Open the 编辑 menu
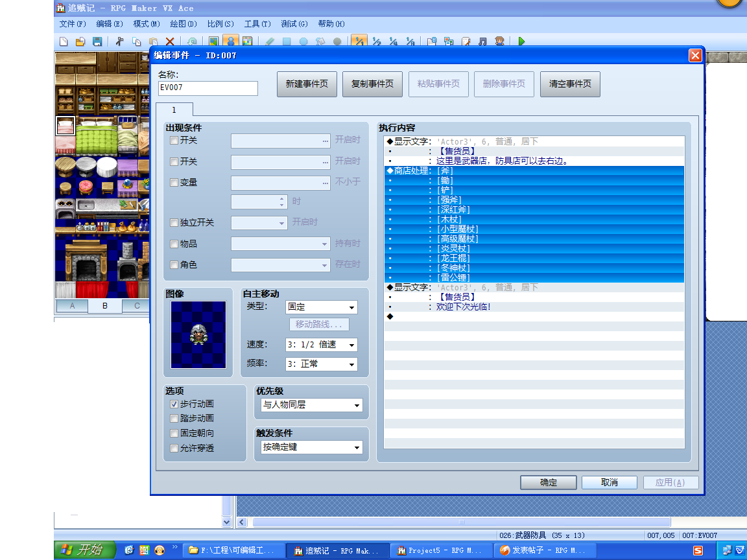The image size is (747, 560). (110, 24)
